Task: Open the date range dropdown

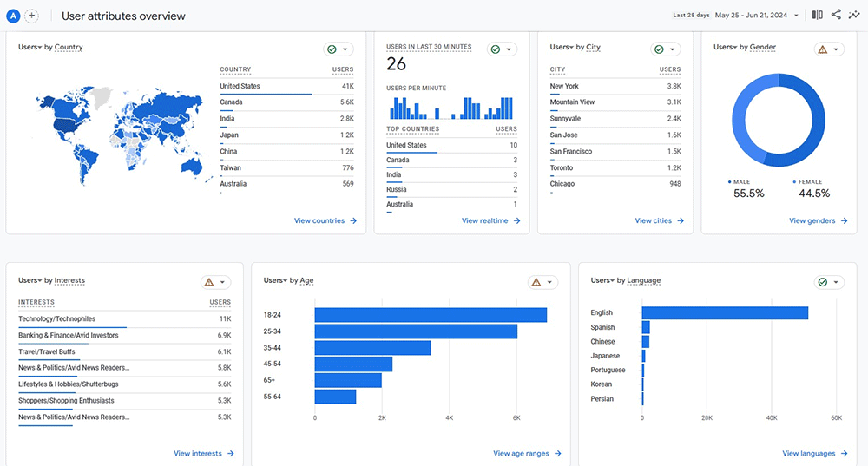Action: tap(755, 15)
